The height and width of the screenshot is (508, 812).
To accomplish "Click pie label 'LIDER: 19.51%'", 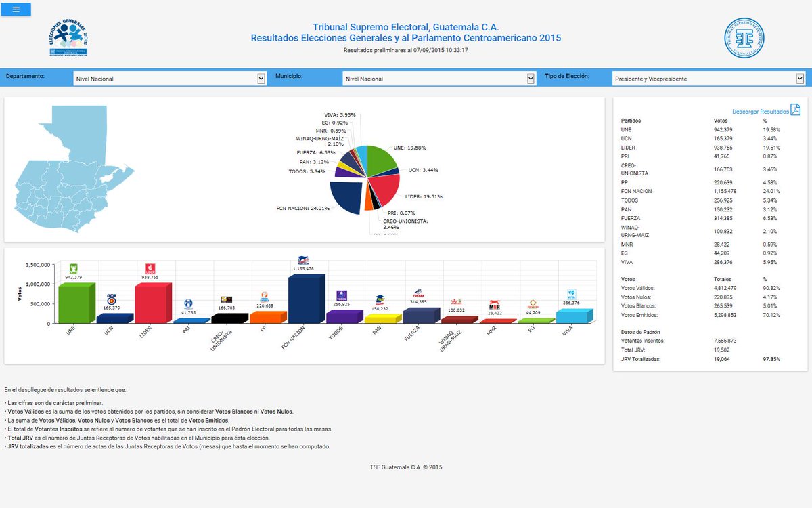I will coord(425,196).
